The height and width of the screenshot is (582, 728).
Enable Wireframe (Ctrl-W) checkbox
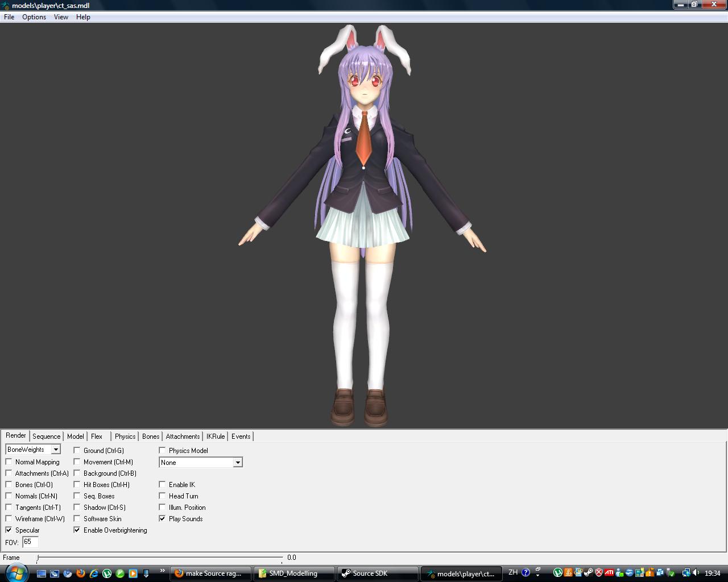click(x=9, y=518)
